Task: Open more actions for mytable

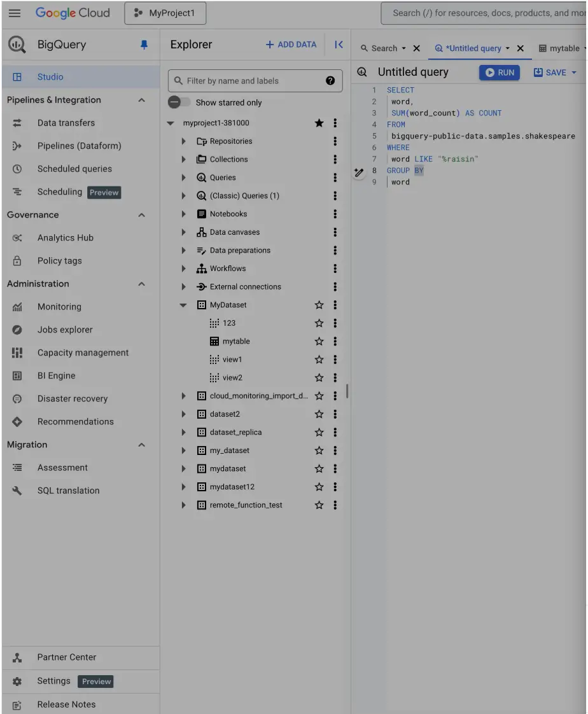Action: (335, 341)
